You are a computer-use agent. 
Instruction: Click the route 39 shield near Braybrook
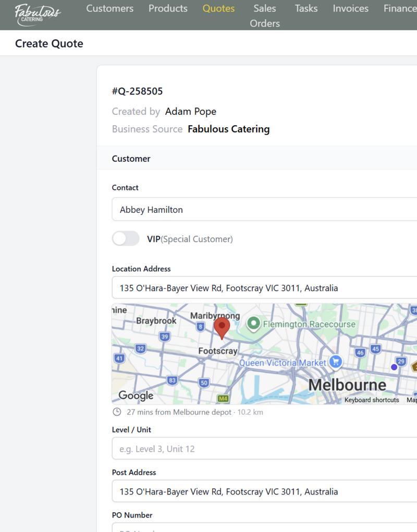click(164, 336)
